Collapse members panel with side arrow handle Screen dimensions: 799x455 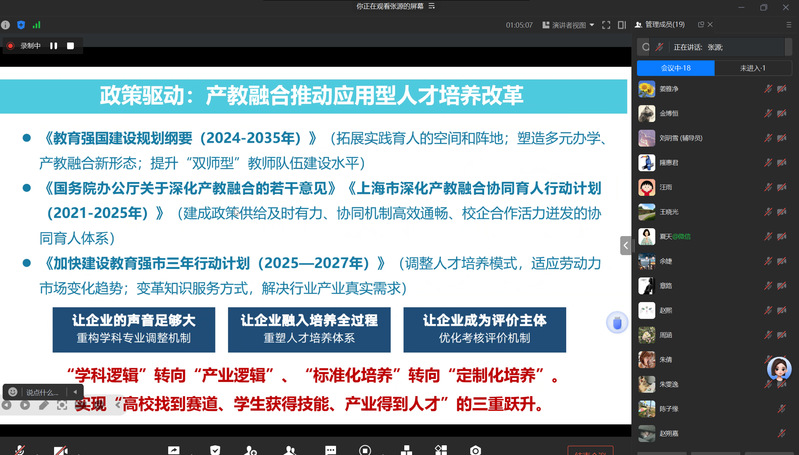tap(626, 246)
